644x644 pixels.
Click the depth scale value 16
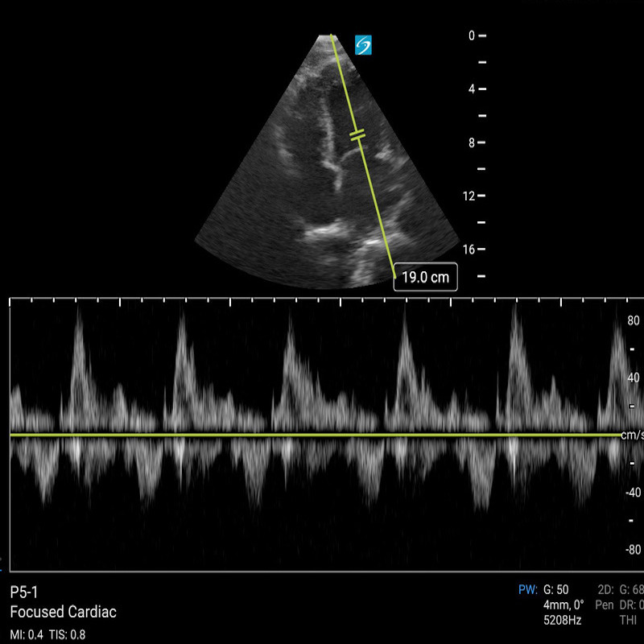(x=469, y=250)
